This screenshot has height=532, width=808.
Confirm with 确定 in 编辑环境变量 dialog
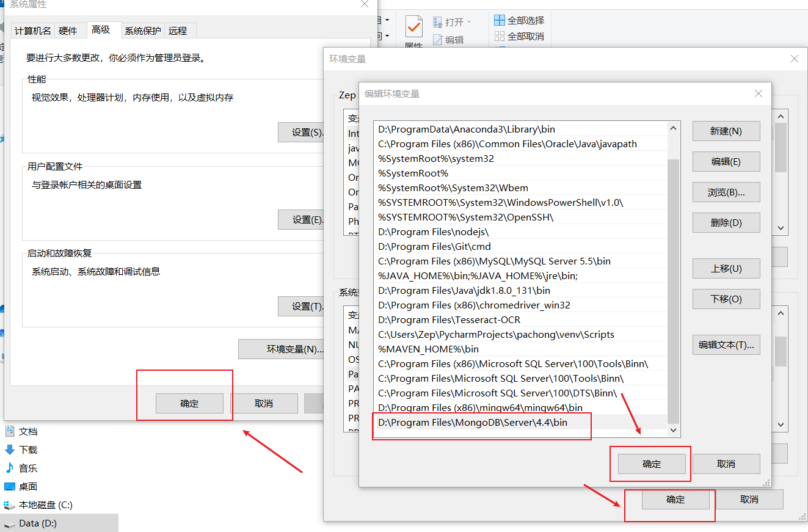pyautogui.click(x=652, y=464)
